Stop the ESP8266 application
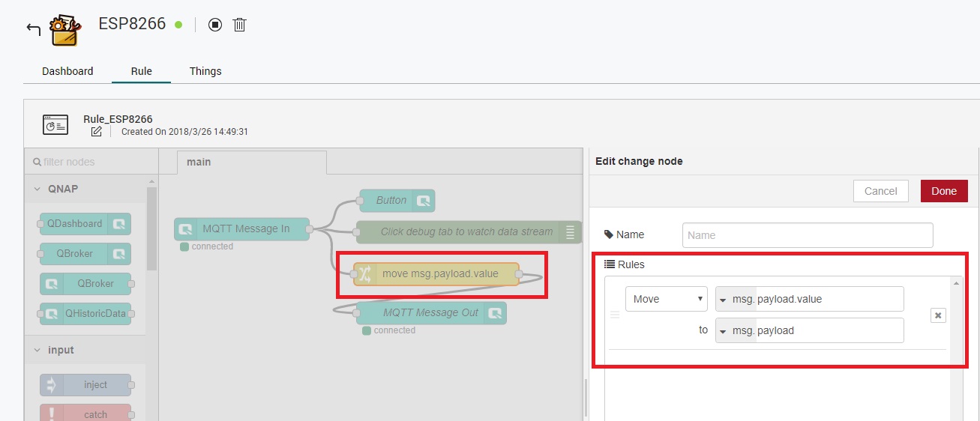This screenshot has width=980, height=421. point(215,25)
